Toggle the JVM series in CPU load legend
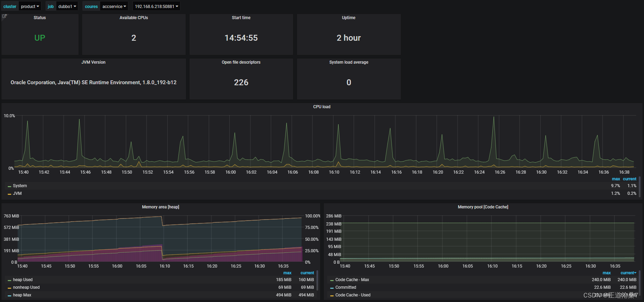Viewport: 644px width, 302px height. 17,193
